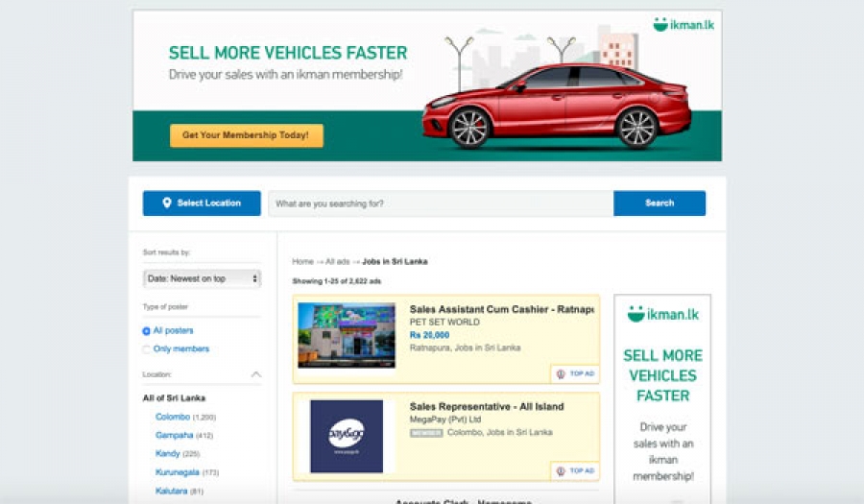Click 'Ratnapura, Jobs in Sri Lanka' text
Viewport: 864px width, 504px height.
tap(465, 348)
